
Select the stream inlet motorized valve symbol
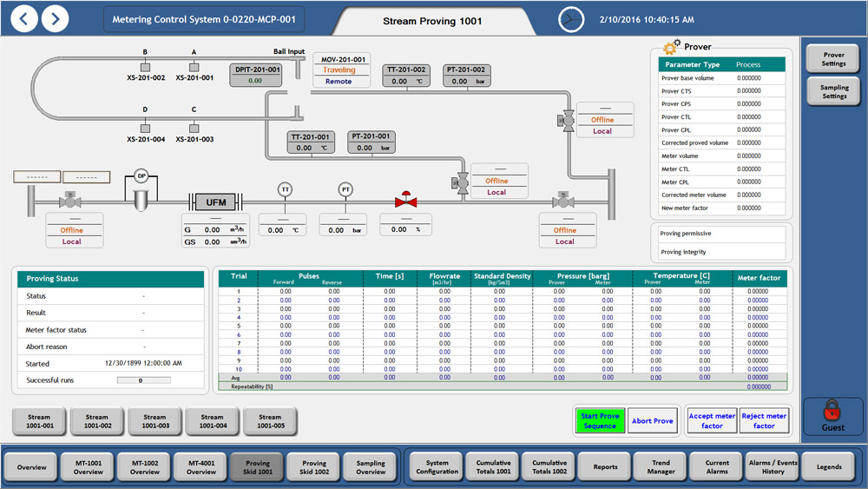click(x=69, y=201)
